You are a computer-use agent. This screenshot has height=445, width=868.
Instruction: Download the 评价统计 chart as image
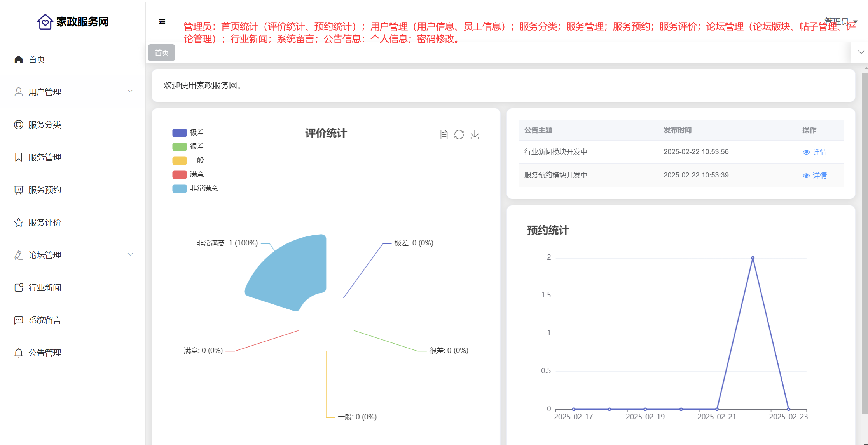475,135
